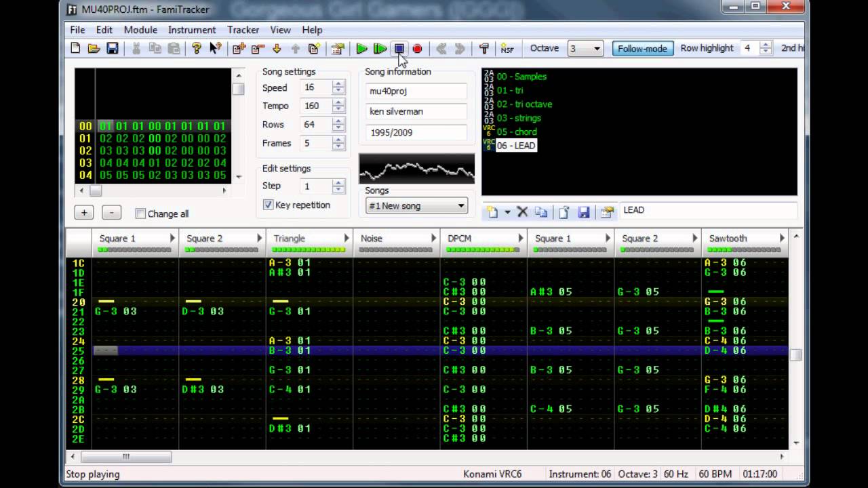Open a module with the folder icon

click(94, 48)
